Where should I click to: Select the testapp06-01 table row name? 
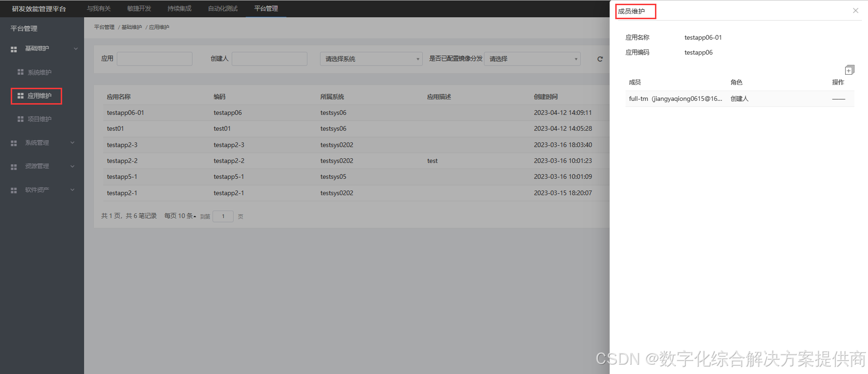click(126, 113)
